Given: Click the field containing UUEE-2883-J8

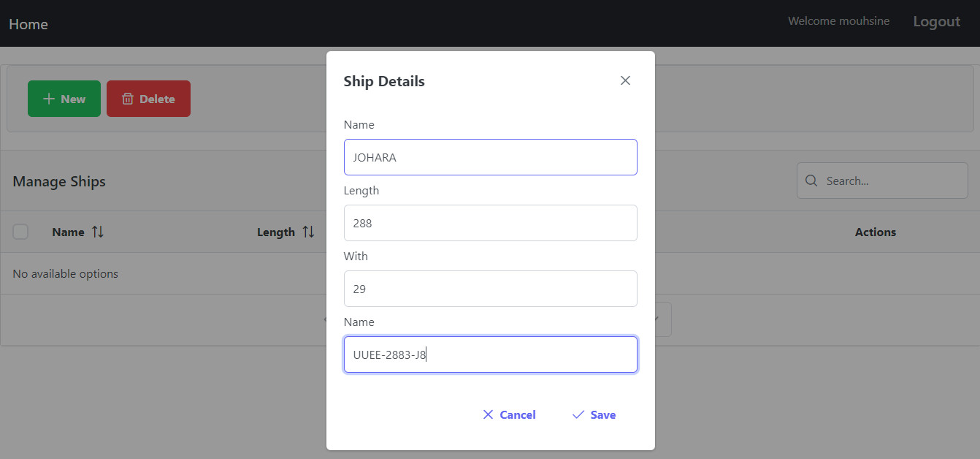Looking at the screenshot, I should [x=491, y=354].
